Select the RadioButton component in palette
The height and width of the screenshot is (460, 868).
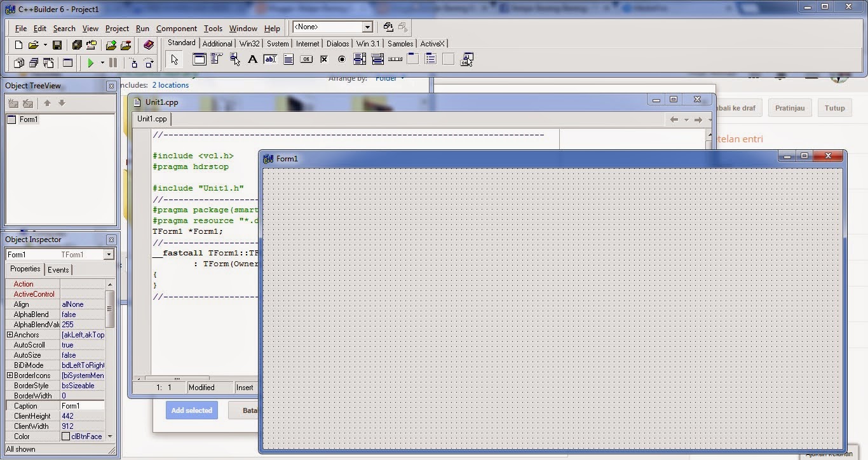[x=342, y=59]
